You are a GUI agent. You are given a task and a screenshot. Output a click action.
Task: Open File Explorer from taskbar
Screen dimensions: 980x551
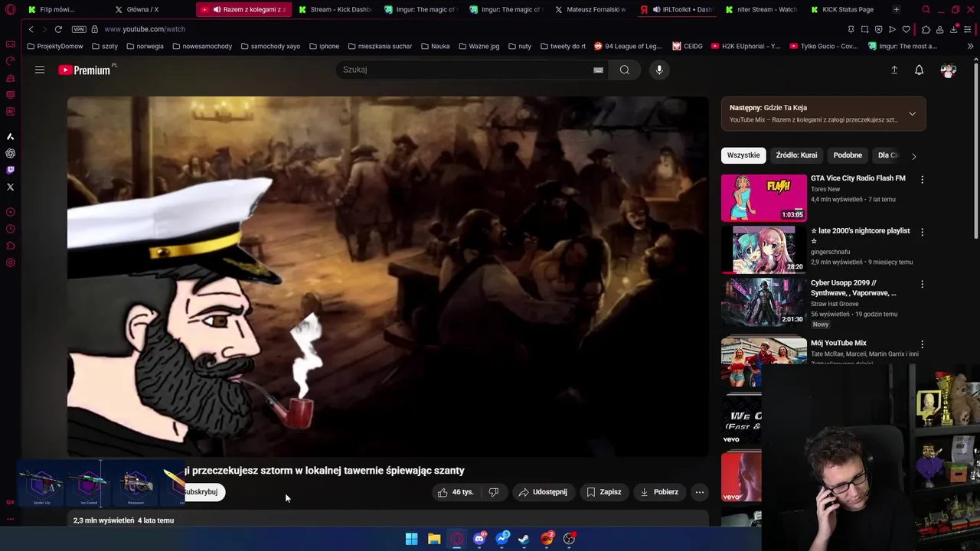434,539
